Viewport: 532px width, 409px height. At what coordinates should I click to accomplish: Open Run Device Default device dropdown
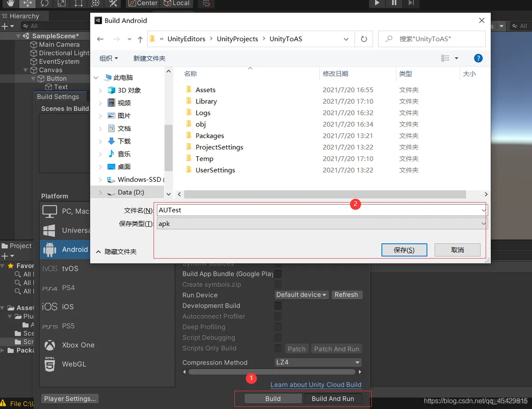tap(301, 295)
